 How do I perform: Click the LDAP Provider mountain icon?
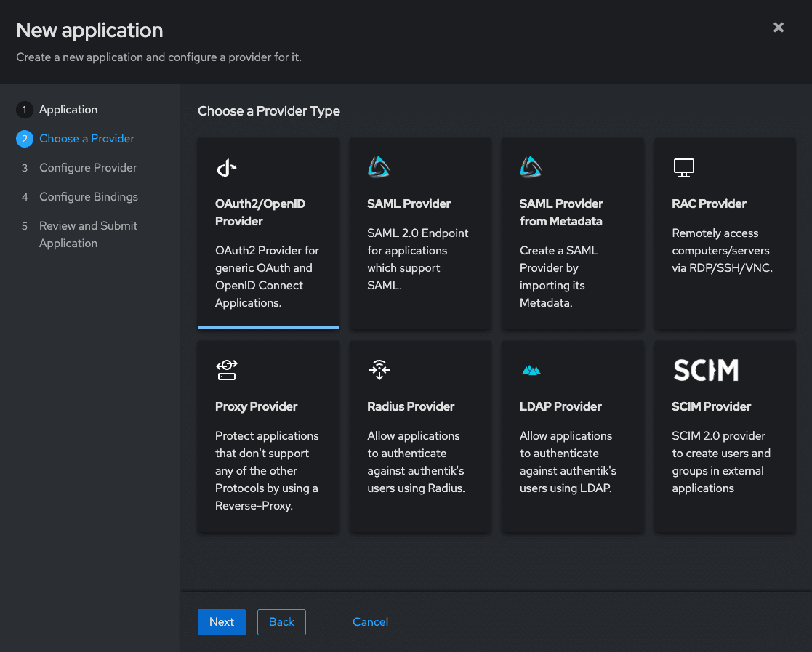pos(531,371)
